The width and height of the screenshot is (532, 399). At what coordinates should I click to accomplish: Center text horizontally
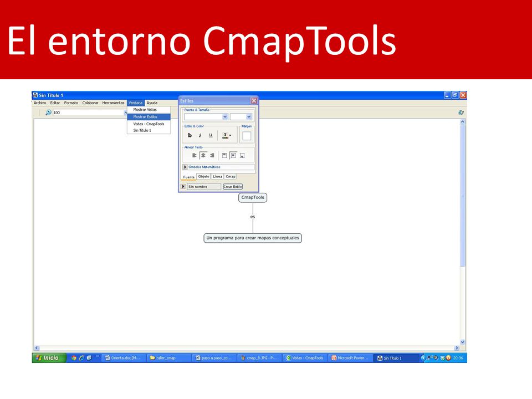coord(203,155)
